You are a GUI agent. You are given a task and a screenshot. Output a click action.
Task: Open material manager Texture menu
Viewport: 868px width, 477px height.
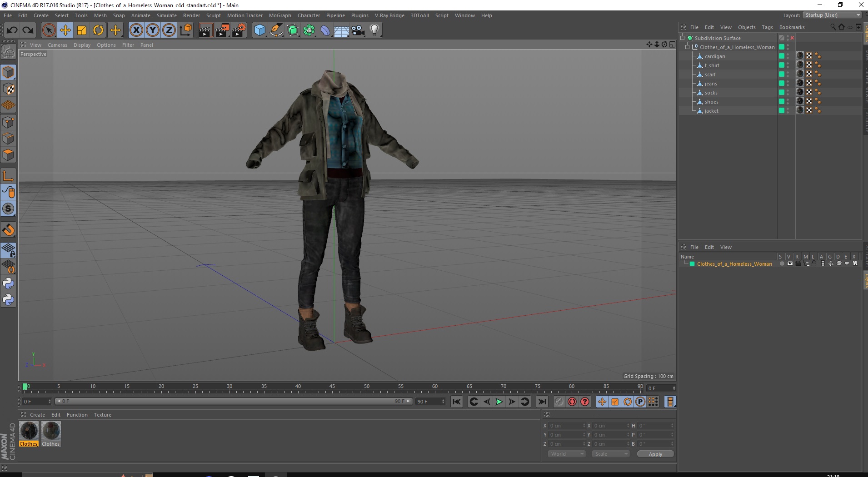[102, 415]
